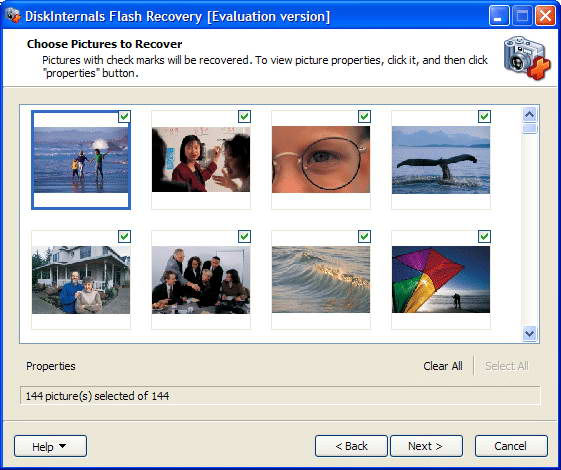Open the Help dropdown menu

(x=50, y=446)
